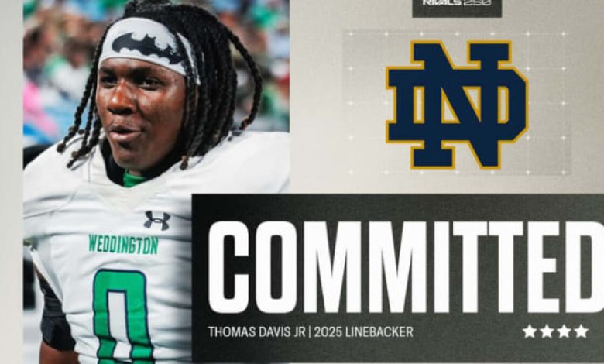Click the Notre Dame ND monogram logo
This screenshot has height=364, width=604.
457,105
